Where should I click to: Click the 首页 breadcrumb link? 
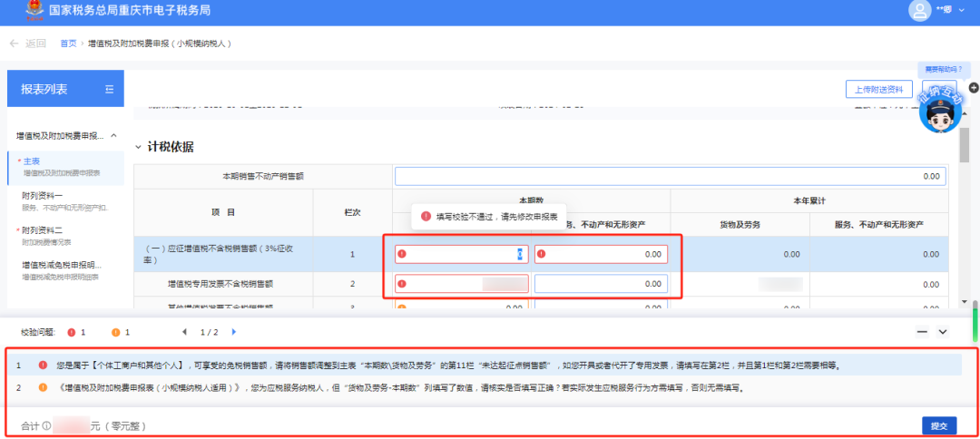pyautogui.click(x=68, y=44)
